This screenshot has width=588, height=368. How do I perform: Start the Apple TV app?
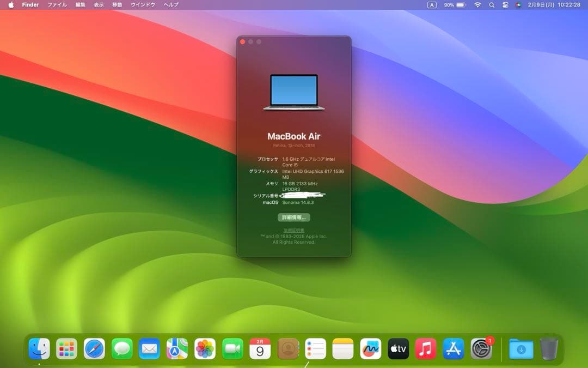399,347
